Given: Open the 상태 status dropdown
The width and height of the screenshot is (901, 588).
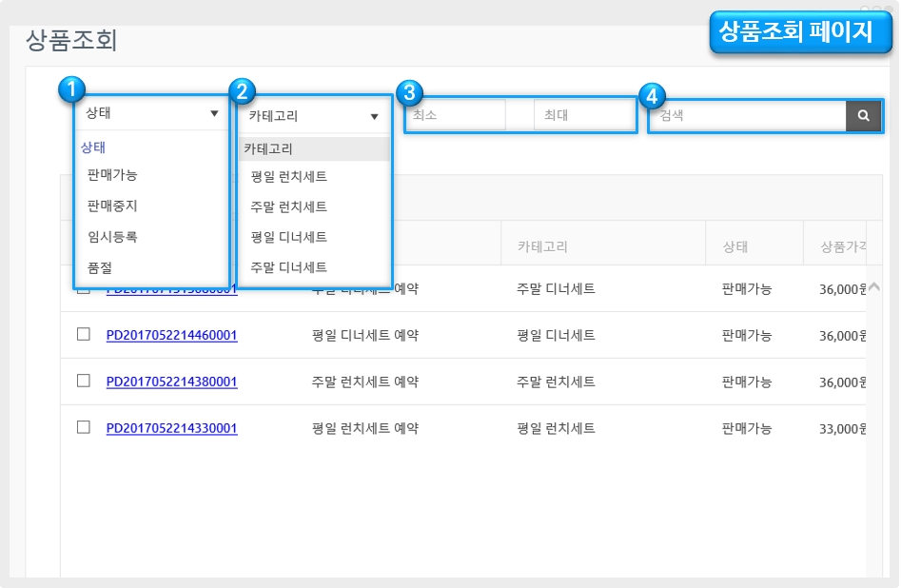Looking at the screenshot, I should (x=151, y=113).
